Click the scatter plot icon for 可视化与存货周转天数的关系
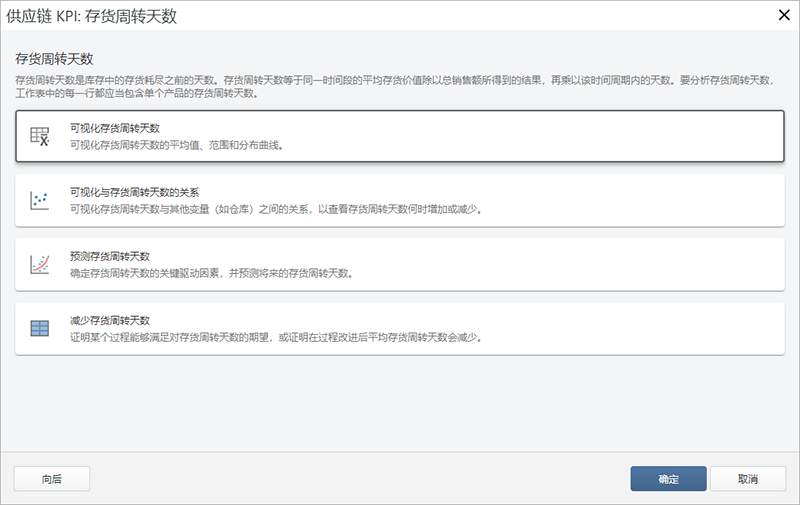 tap(40, 201)
